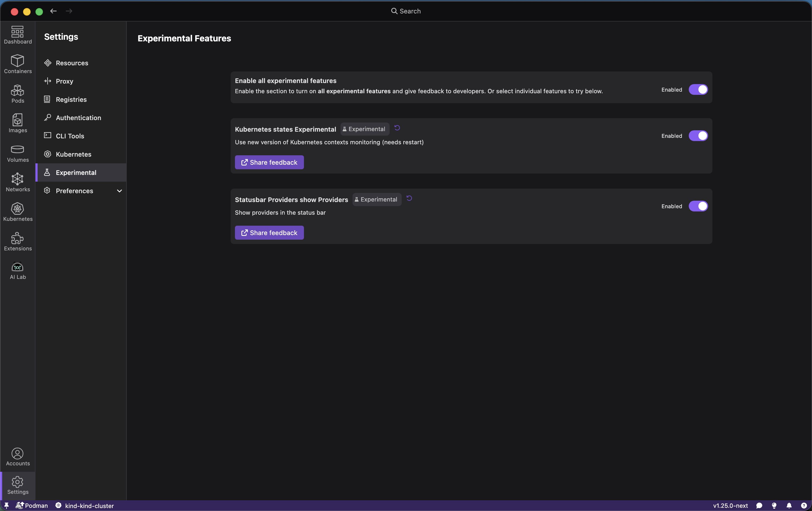Image resolution: width=812 pixels, height=511 pixels.
Task: Turn off Statusbar Providers show Providers
Action: (x=698, y=206)
